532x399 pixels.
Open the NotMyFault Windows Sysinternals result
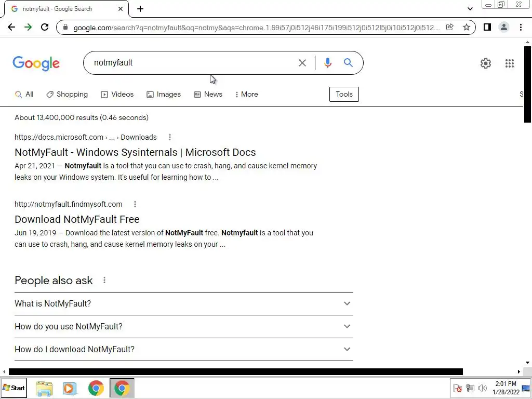(x=135, y=152)
